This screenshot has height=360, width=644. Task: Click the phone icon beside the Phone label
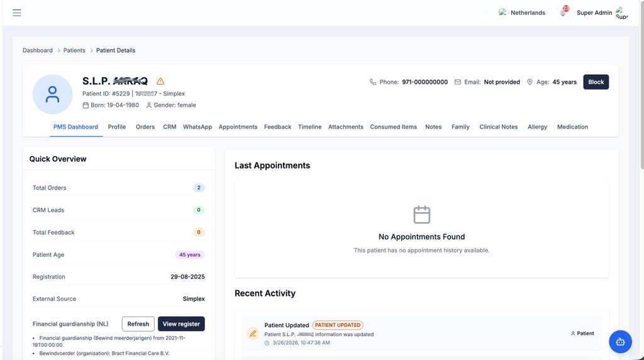[372, 82]
